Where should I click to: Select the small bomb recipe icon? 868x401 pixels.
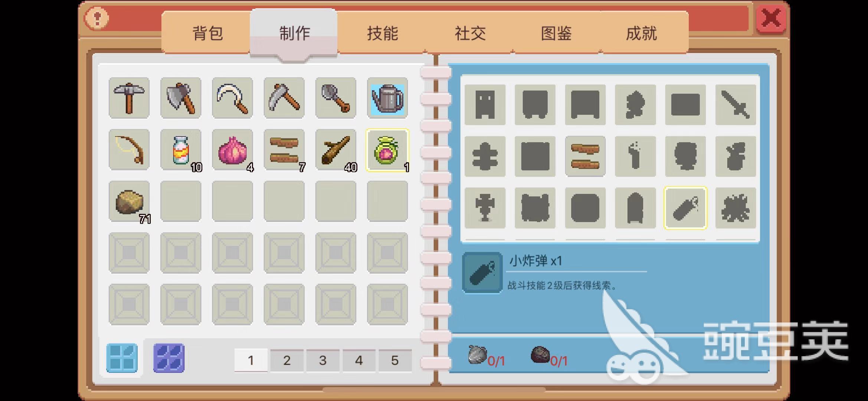tap(685, 208)
